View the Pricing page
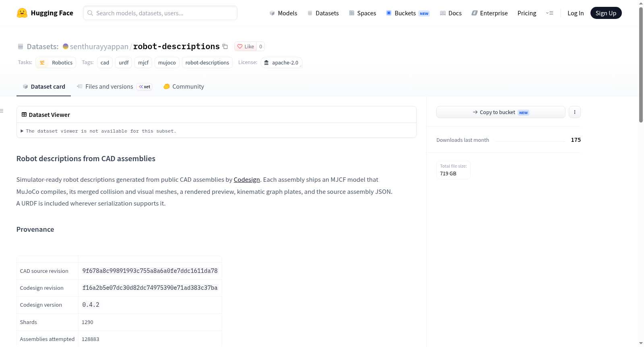The image size is (644, 347). click(x=527, y=13)
